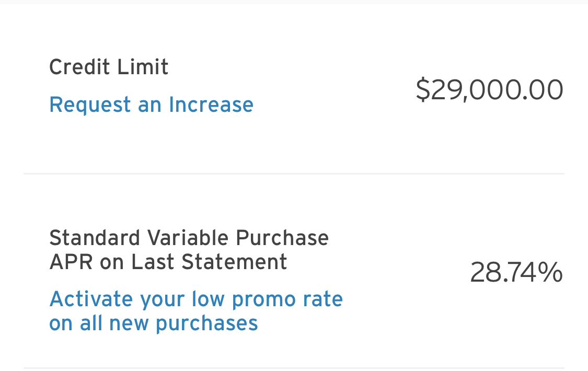Click the percent sign after 28.74
The width and height of the screenshot is (588, 371).
click(551, 273)
